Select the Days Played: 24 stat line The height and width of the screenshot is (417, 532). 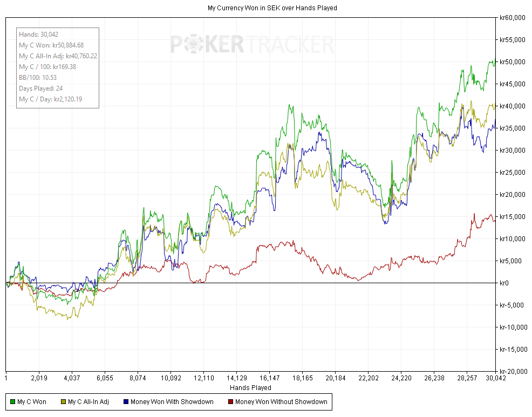40,88
